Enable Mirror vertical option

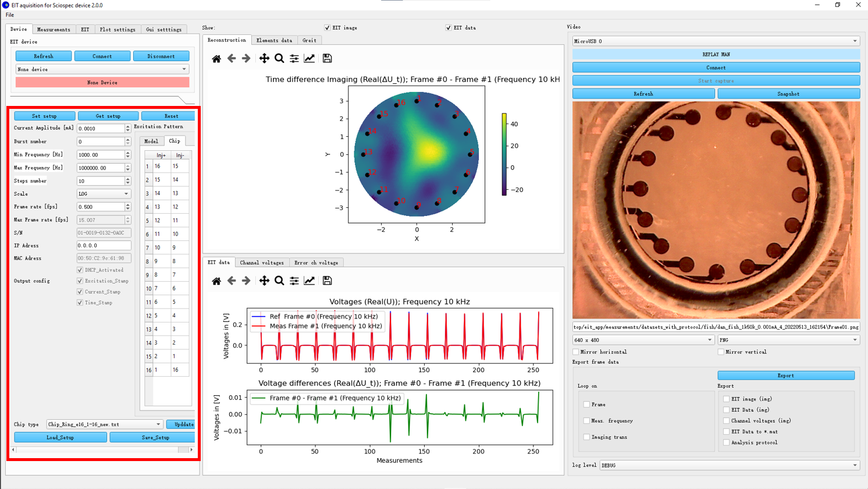click(721, 352)
